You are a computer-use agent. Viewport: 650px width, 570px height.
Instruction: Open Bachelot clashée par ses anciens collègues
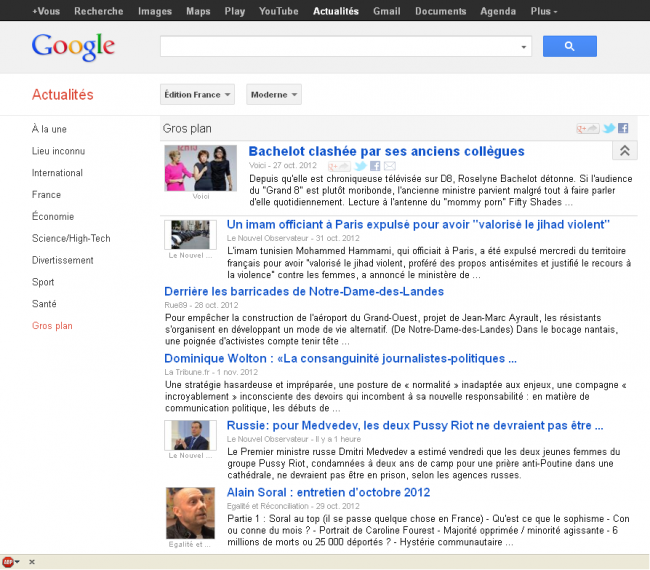[386, 151]
